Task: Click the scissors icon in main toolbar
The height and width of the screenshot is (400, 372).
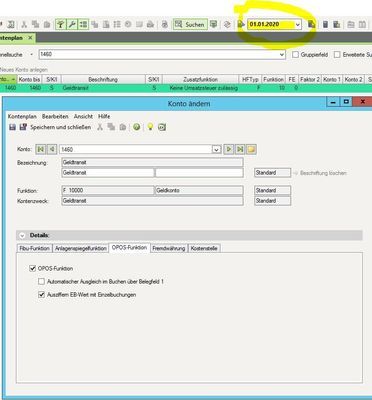Action: pyautogui.click(x=24, y=24)
